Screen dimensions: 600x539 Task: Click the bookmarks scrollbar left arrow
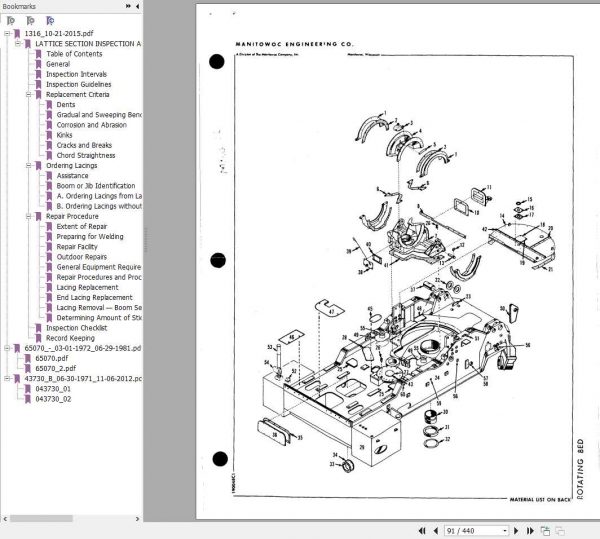point(5,519)
